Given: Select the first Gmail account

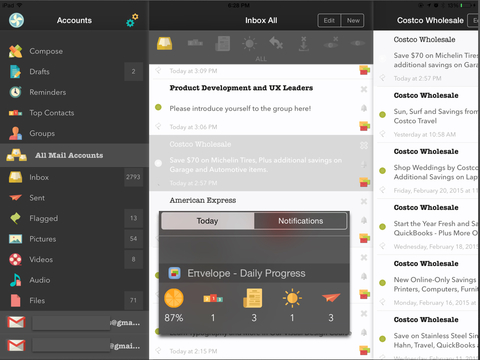Looking at the screenshot, I should (x=74, y=322).
